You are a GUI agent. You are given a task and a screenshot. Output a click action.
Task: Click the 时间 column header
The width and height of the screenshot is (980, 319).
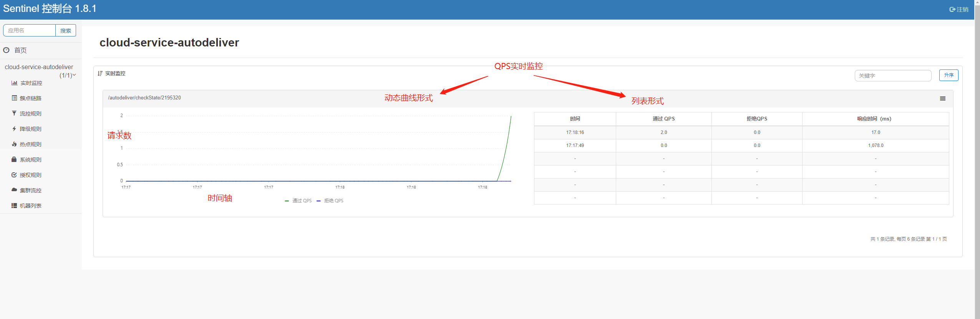tap(575, 119)
